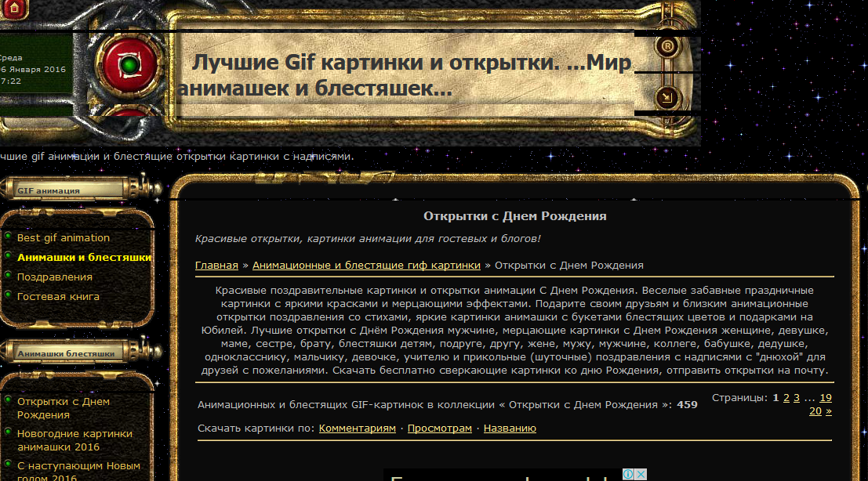Click the round arrow login icon in header

coord(667,98)
